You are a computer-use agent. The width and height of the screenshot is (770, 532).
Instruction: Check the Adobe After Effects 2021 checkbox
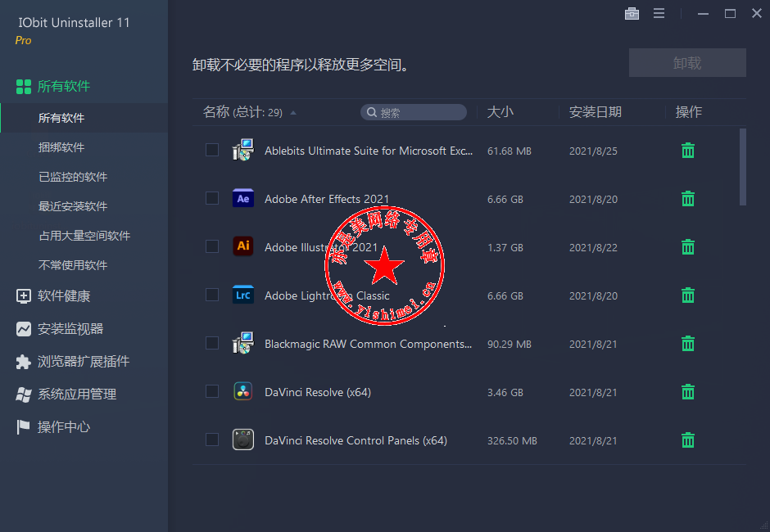pyautogui.click(x=212, y=198)
